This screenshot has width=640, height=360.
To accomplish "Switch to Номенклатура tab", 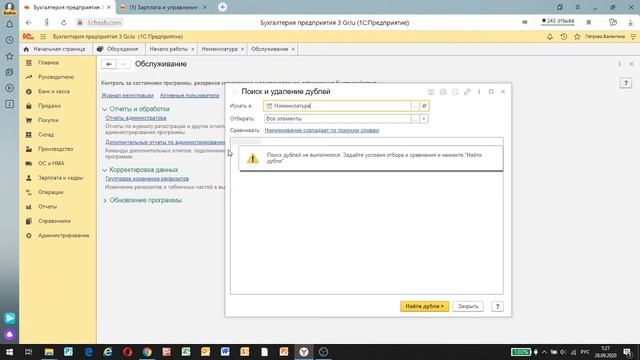I will (219, 49).
